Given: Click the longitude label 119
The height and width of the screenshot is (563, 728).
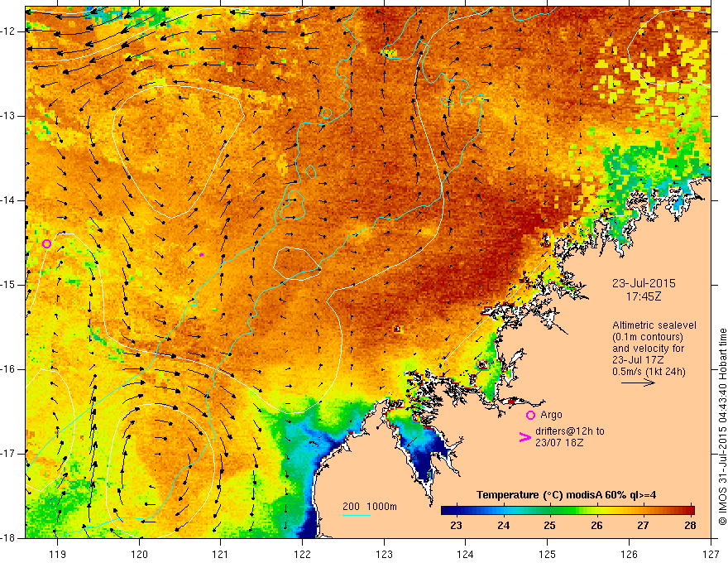Looking at the screenshot, I should pyautogui.click(x=58, y=554).
